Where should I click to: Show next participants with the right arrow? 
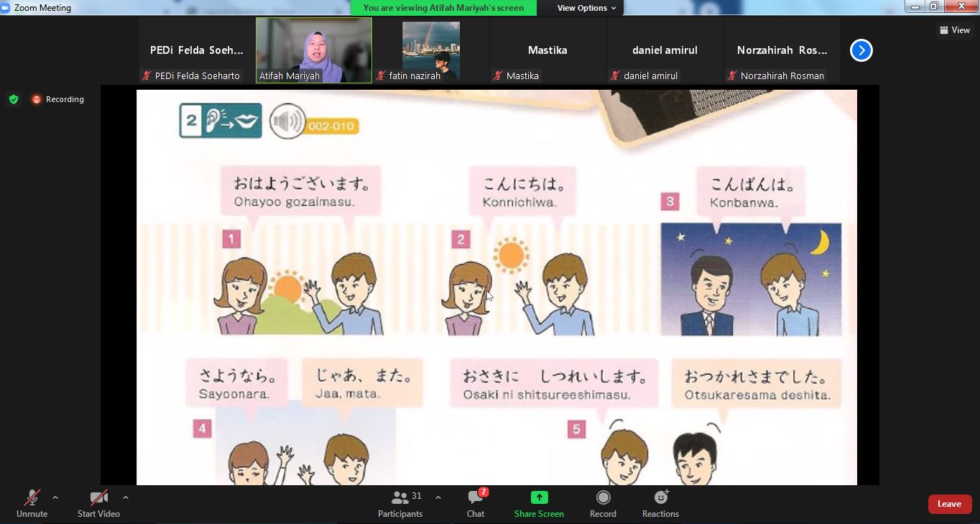[x=861, y=50]
